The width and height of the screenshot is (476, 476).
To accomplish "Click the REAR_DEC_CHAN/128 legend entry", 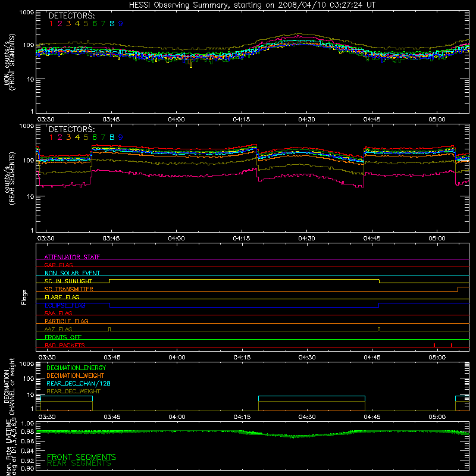I will click(79, 383).
